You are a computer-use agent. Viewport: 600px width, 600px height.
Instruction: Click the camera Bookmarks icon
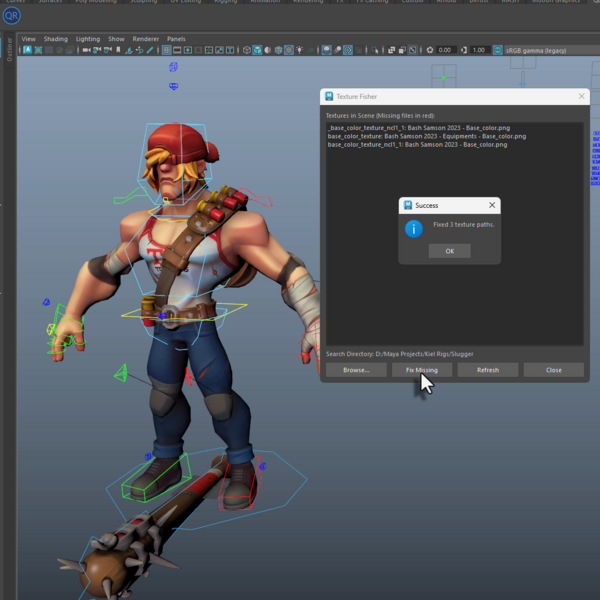(x=118, y=50)
